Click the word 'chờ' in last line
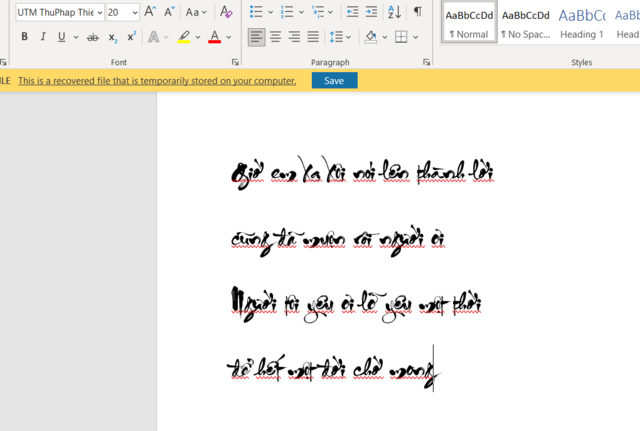 coord(368,369)
